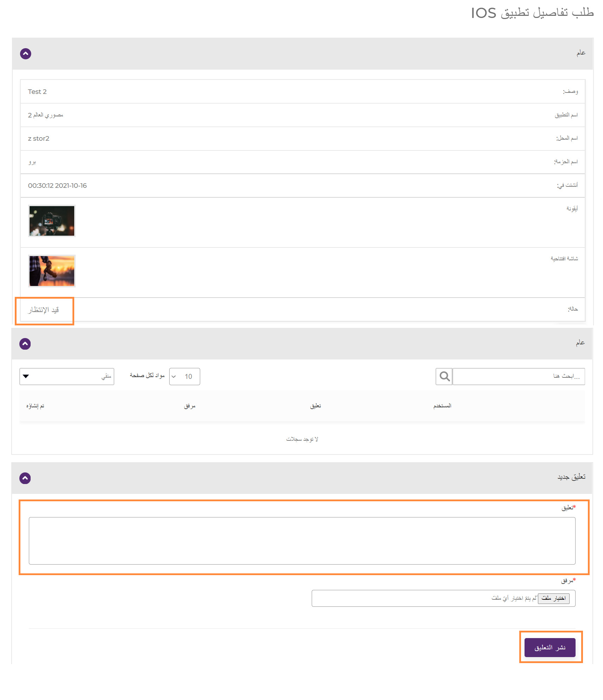This screenshot has width=603, height=700.
Task: Click the page title طلب تفاصيل تطبيق IOS
Action: click(532, 13)
